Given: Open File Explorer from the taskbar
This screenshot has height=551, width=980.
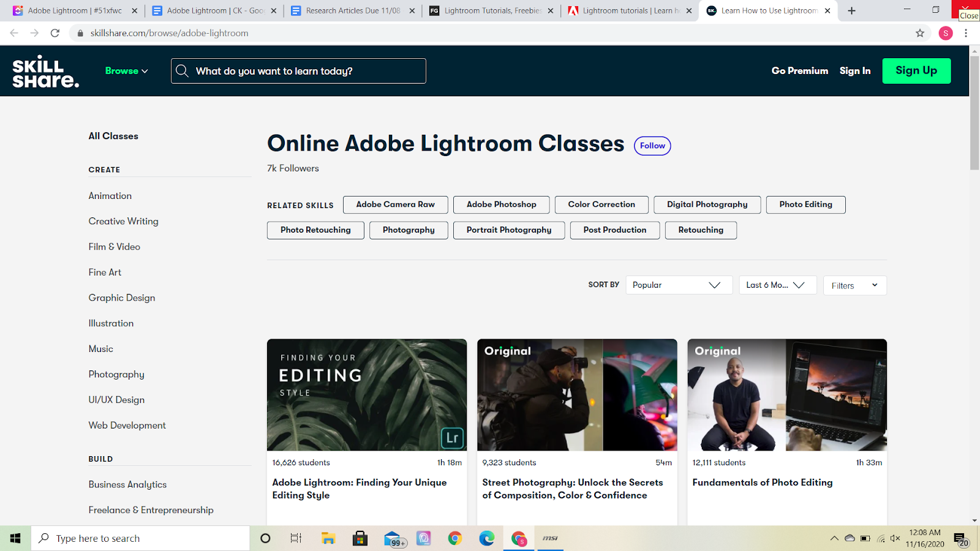Looking at the screenshot, I should tap(328, 538).
